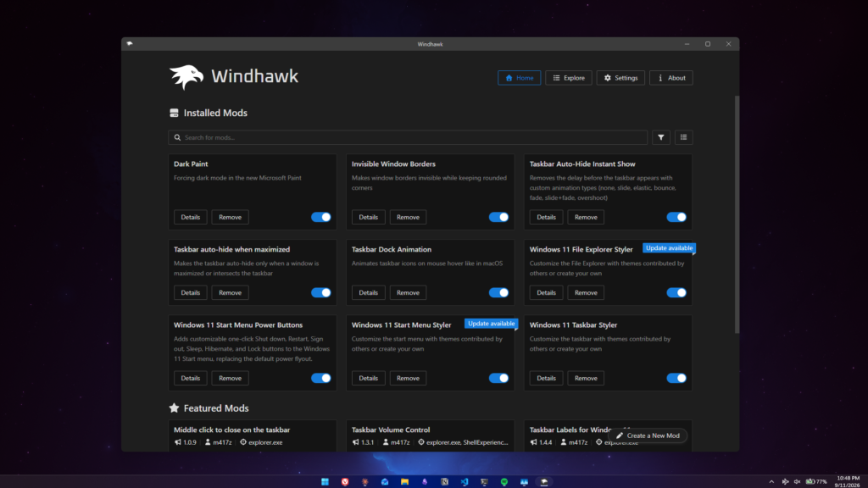Show Details for Taskbar Dock Animation

point(368,292)
